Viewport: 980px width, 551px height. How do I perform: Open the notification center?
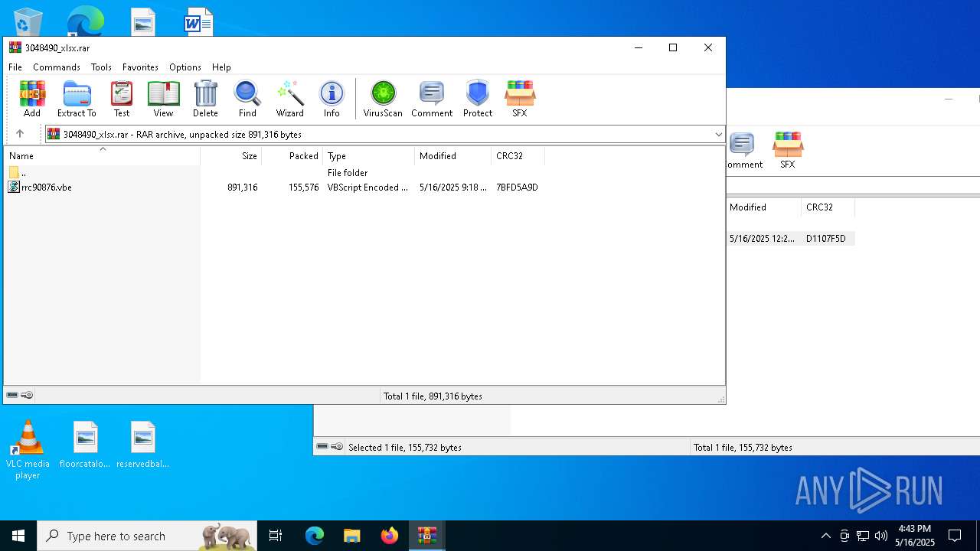(955, 536)
